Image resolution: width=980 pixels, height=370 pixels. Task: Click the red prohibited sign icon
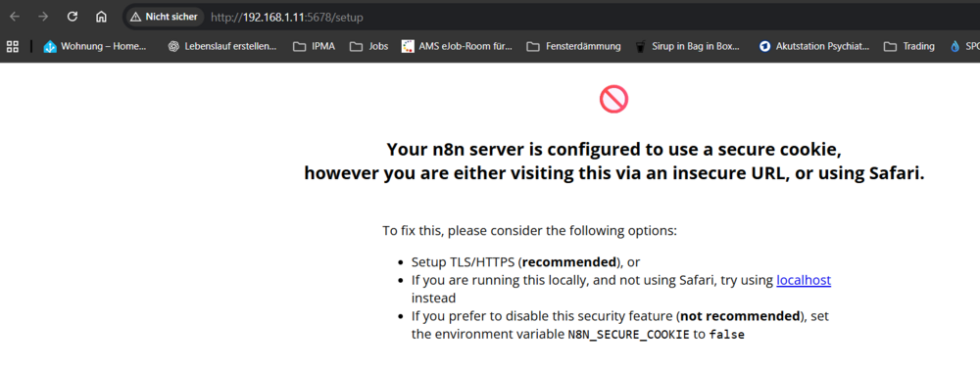pos(613,99)
